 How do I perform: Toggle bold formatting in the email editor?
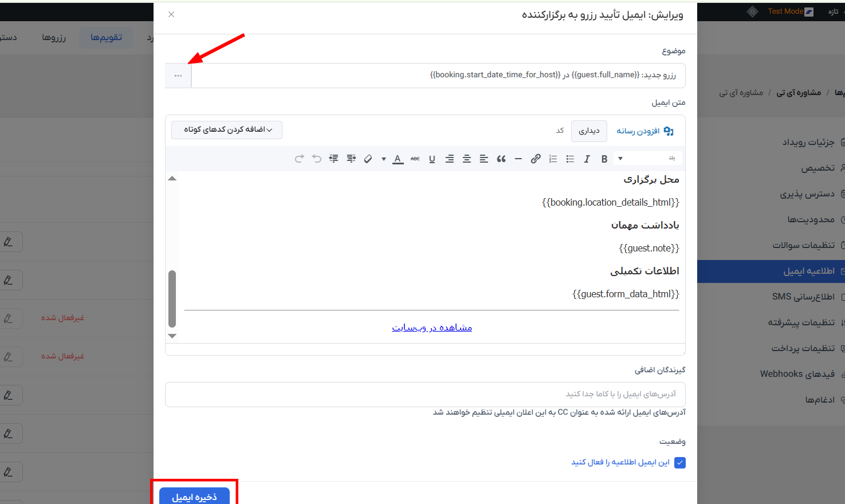point(604,159)
